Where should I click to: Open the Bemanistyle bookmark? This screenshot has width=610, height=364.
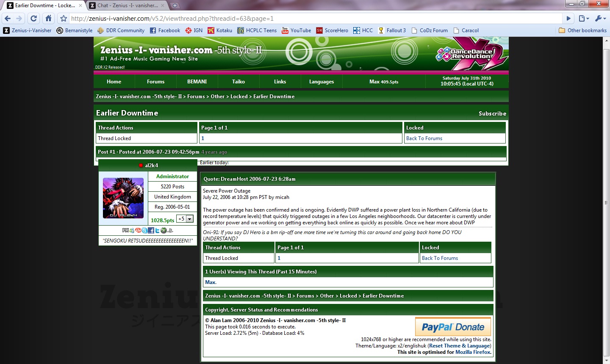point(75,30)
